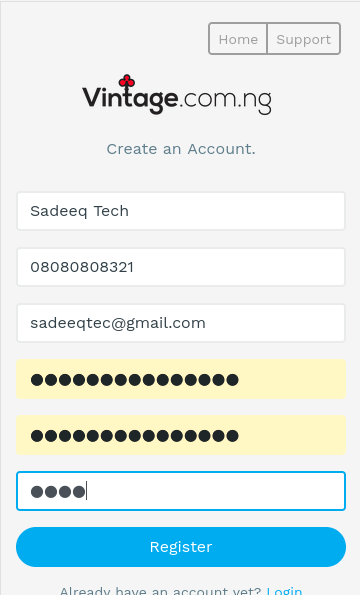Viewport: 360px width, 595px height.
Task: Click the blue-outlined field with four dots
Action: [x=181, y=491]
